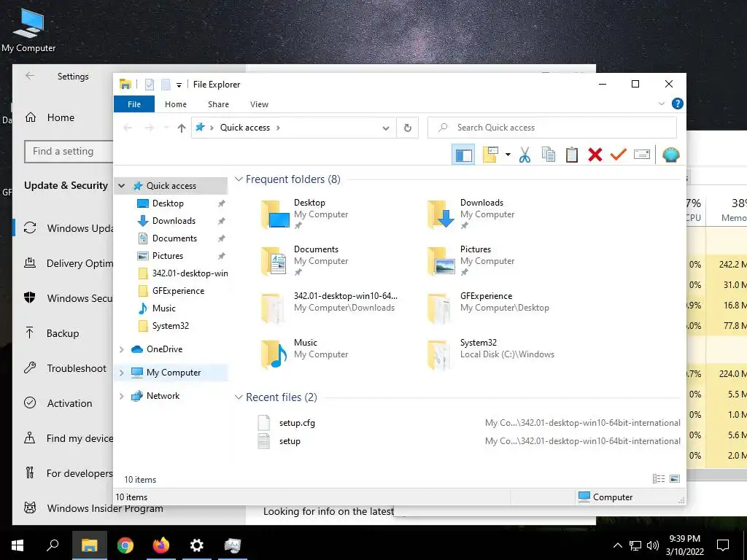Switch to the View ribbon tab

tap(259, 104)
